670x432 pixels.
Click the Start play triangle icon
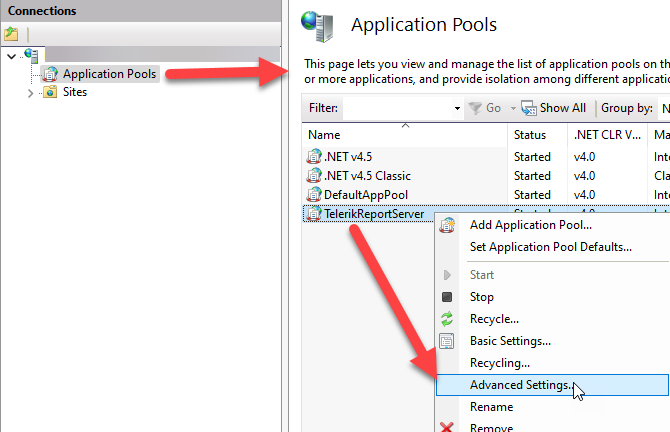click(x=447, y=275)
